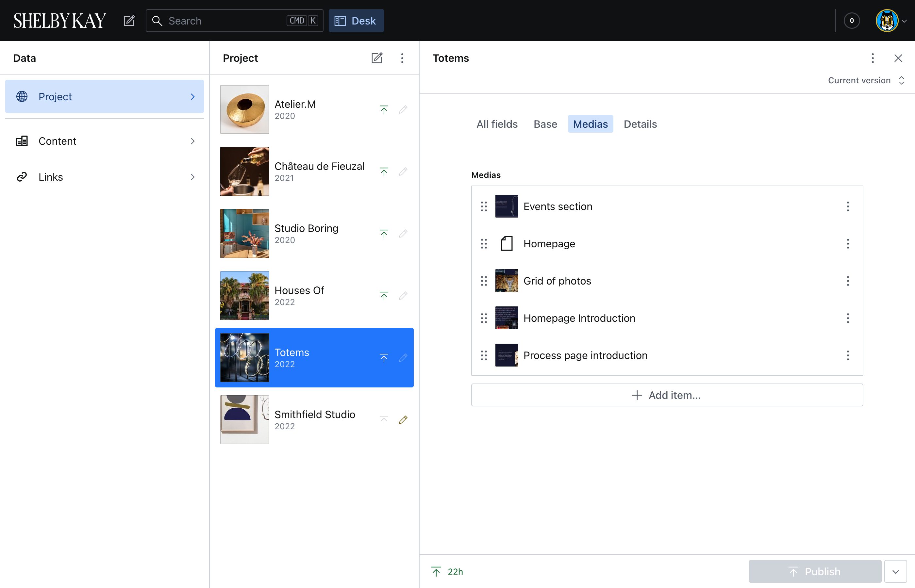The width and height of the screenshot is (915, 588).
Task: Click the Add item button
Action: coord(667,395)
